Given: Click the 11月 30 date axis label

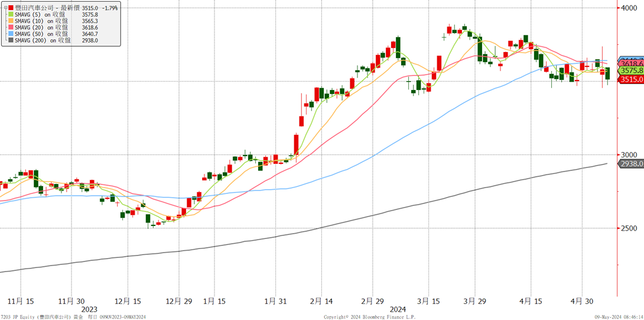Looking at the screenshot, I should coord(71,301).
